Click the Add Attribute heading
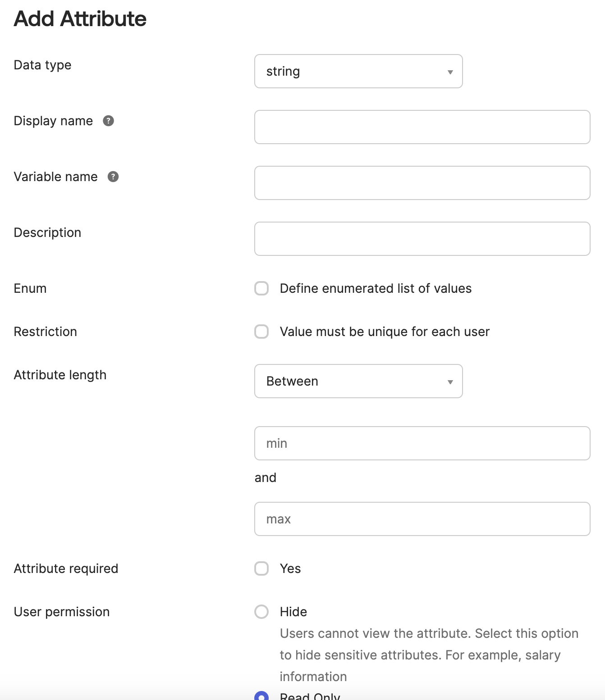This screenshot has height=700, width=605. (x=80, y=18)
